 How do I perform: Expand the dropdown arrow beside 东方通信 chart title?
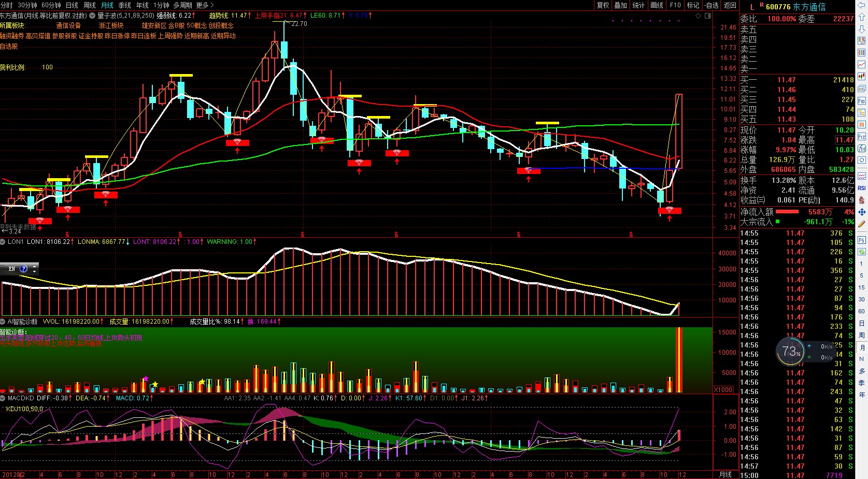[92, 16]
